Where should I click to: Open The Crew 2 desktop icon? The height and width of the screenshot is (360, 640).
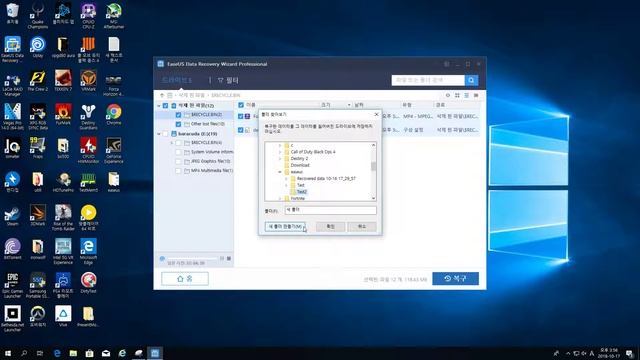[38, 81]
